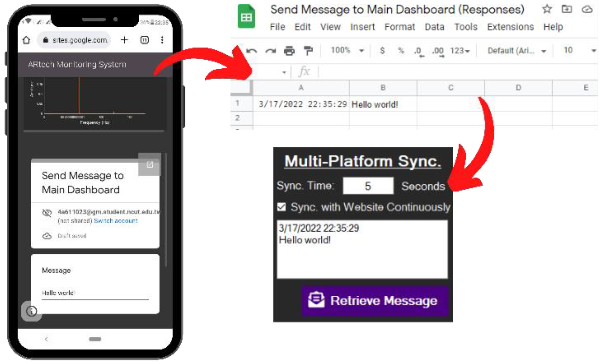The image size is (601, 364).
Task: Open the Extensions menu
Action: pyautogui.click(x=510, y=27)
